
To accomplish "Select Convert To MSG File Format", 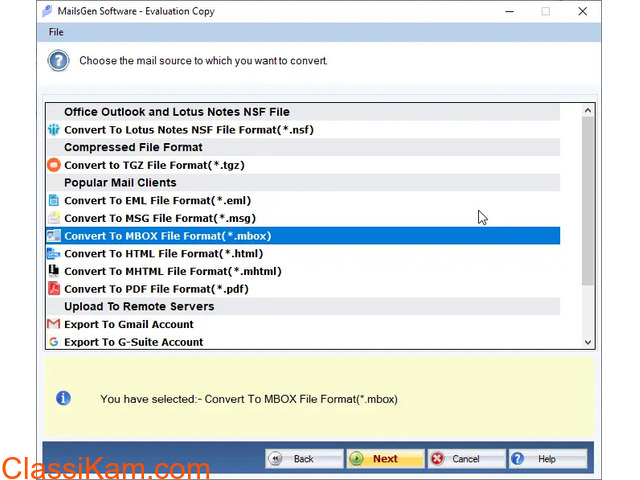I will point(302,218).
